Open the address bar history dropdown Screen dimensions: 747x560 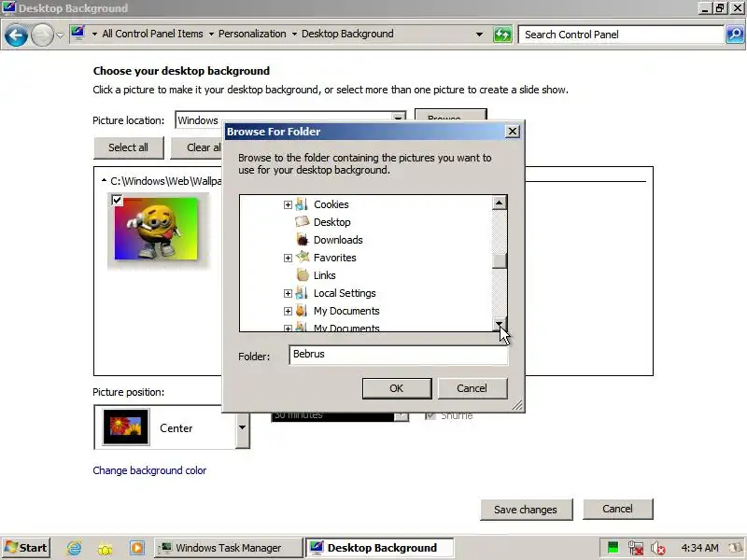pos(479,35)
